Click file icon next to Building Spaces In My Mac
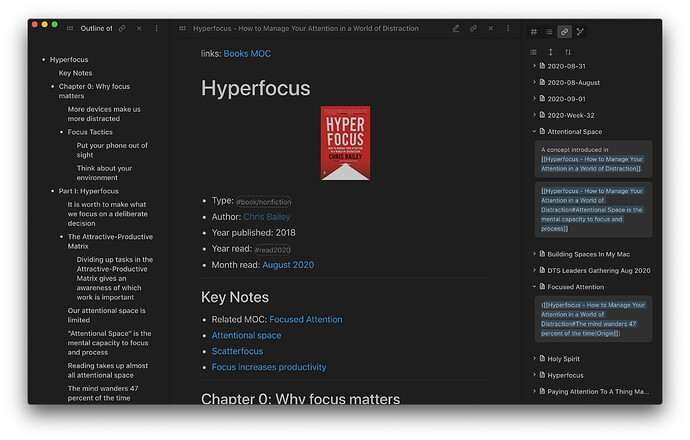 (542, 253)
